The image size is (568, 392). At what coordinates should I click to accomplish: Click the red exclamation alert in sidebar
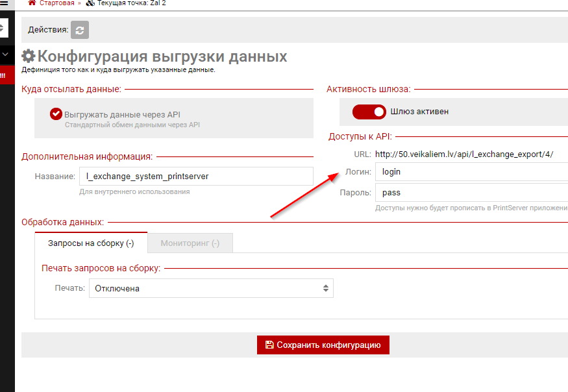pyautogui.click(x=3, y=75)
